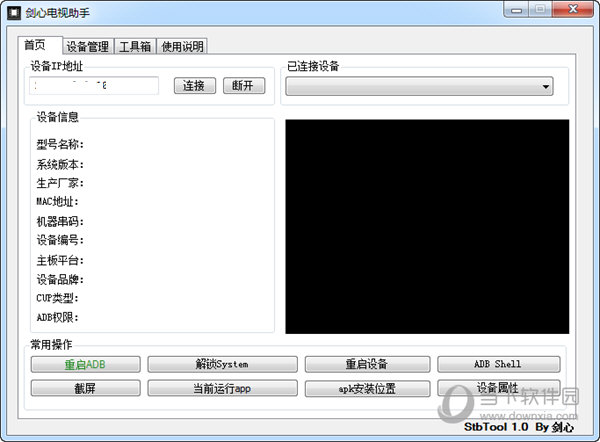Click the 机器串码: label
Image resolution: width=600 pixels, height=442 pixels.
point(60,221)
